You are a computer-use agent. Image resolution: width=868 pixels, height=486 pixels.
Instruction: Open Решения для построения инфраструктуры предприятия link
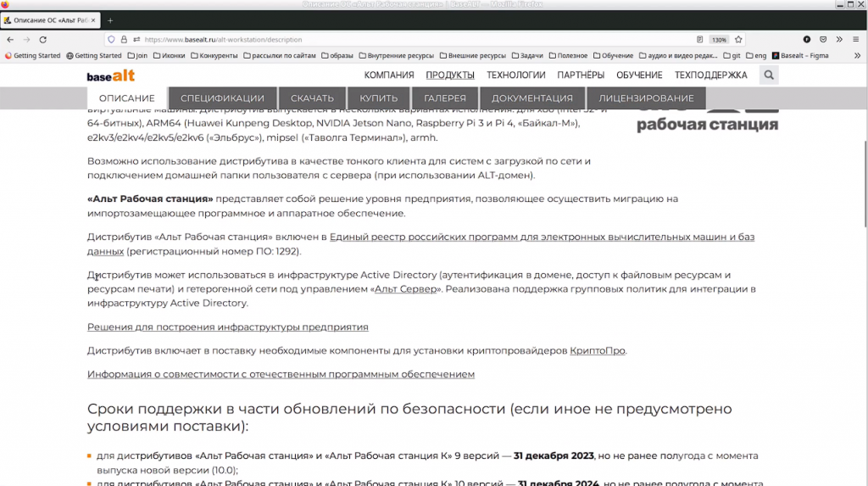tap(227, 327)
